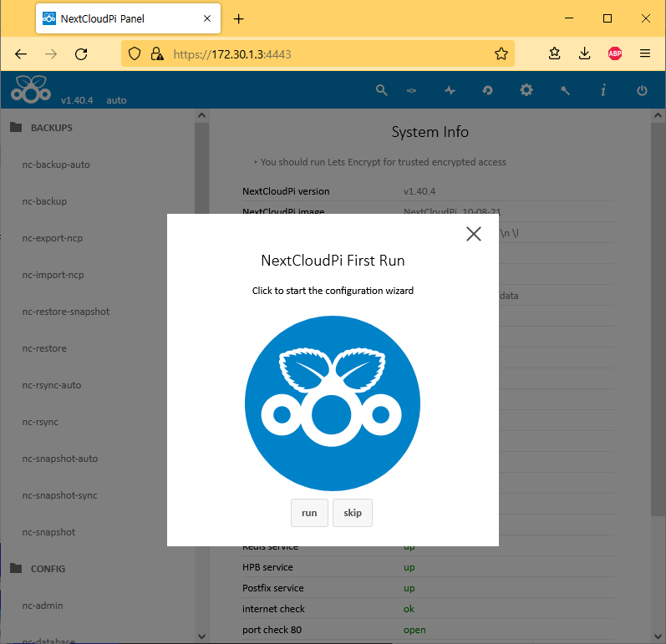Viewport: 666px width, 644px height.
Task: Click the 'ok' status for internet check
Action: pos(409,609)
